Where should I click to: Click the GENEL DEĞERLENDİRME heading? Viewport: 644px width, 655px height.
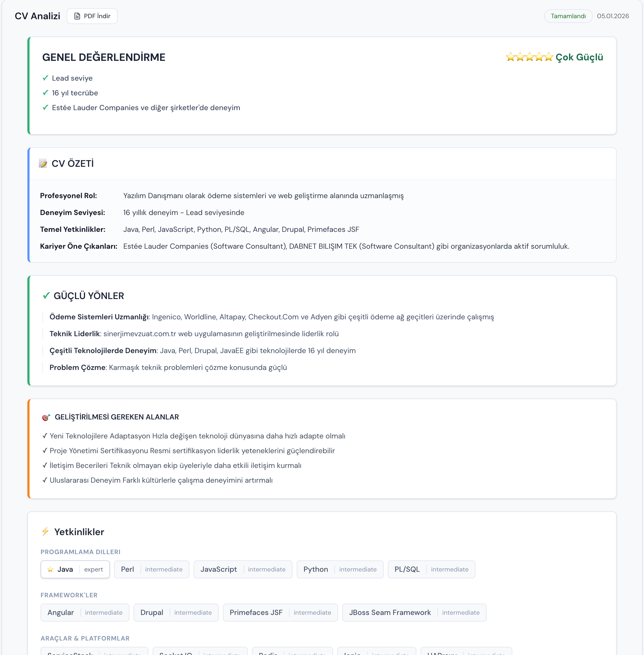[104, 57]
